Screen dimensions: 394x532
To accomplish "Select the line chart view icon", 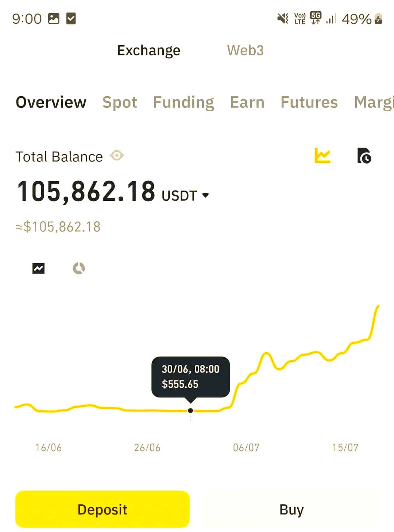I will [x=38, y=268].
